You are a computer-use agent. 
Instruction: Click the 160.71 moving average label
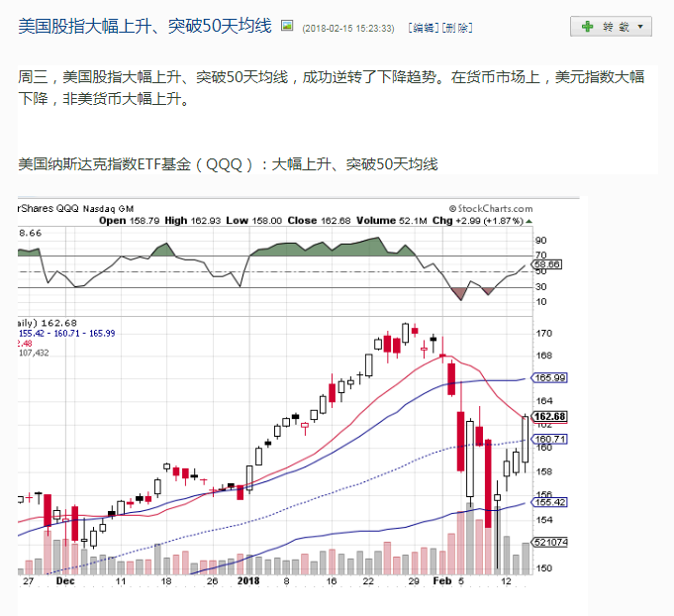pyautogui.click(x=549, y=439)
